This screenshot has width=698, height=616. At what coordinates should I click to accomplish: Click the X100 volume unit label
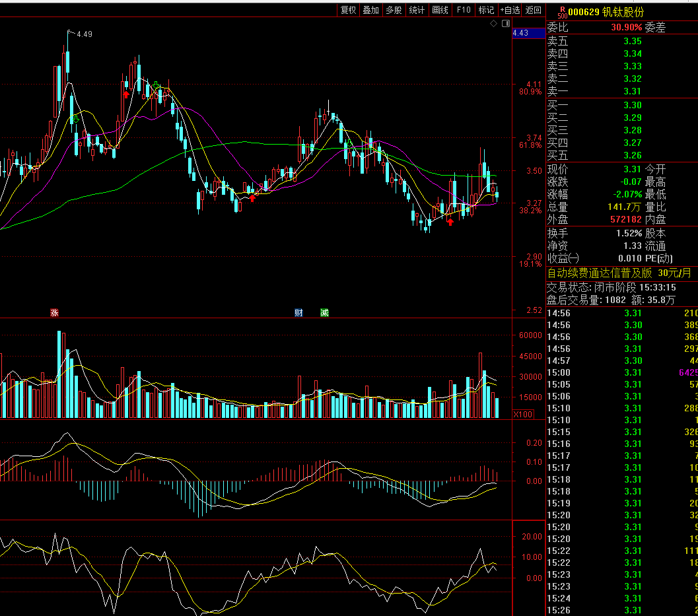click(522, 415)
